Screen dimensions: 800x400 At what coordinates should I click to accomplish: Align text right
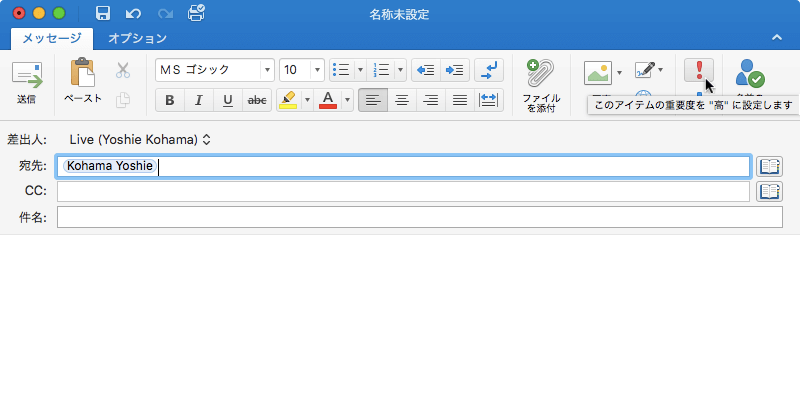tap(431, 100)
